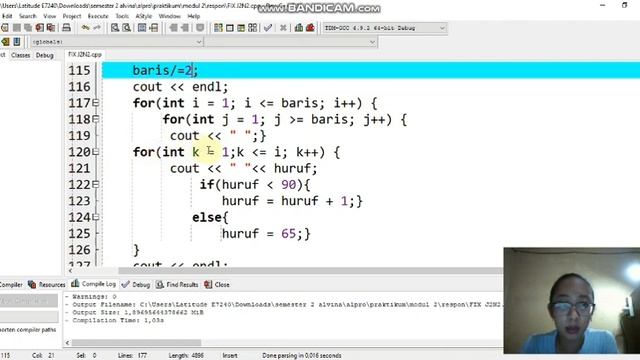Click the Run window icon
The image size is (640, 360).
(230, 28)
